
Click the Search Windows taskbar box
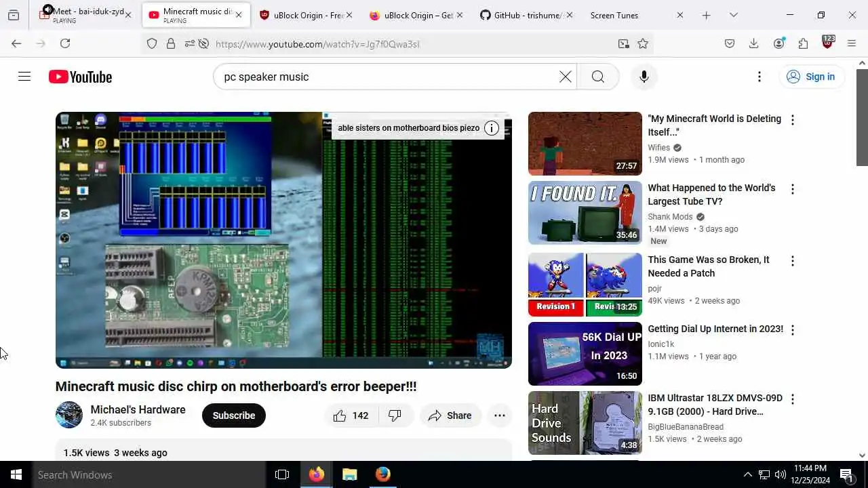click(149, 474)
